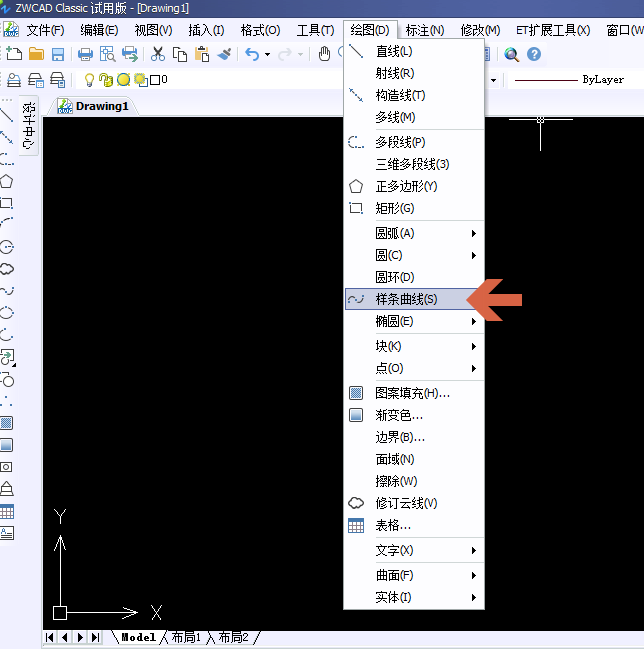Viewport: 644px width, 649px height.
Task: Open the 修改(M) menu
Action: click(480, 30)
